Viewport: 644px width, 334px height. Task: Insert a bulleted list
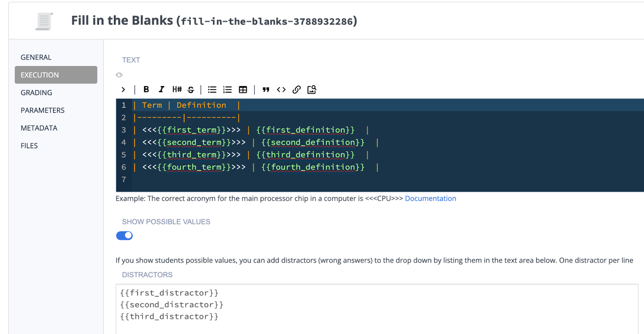pyautogui.click(x=212, y=89)
